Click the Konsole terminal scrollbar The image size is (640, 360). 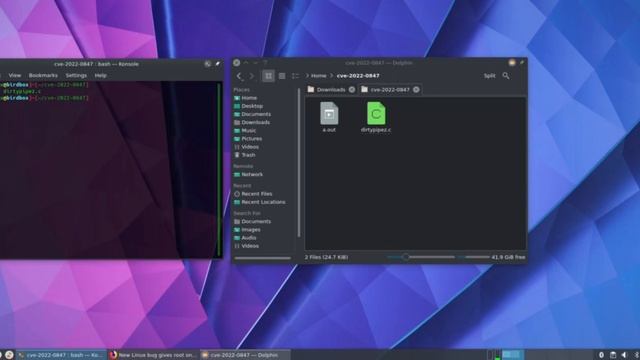click(220, 169)
